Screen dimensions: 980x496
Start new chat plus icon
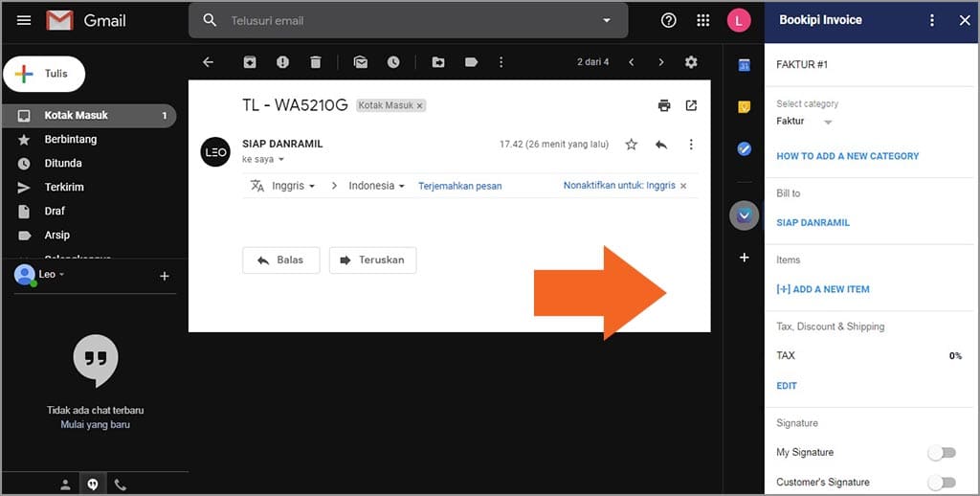point(165,276)
